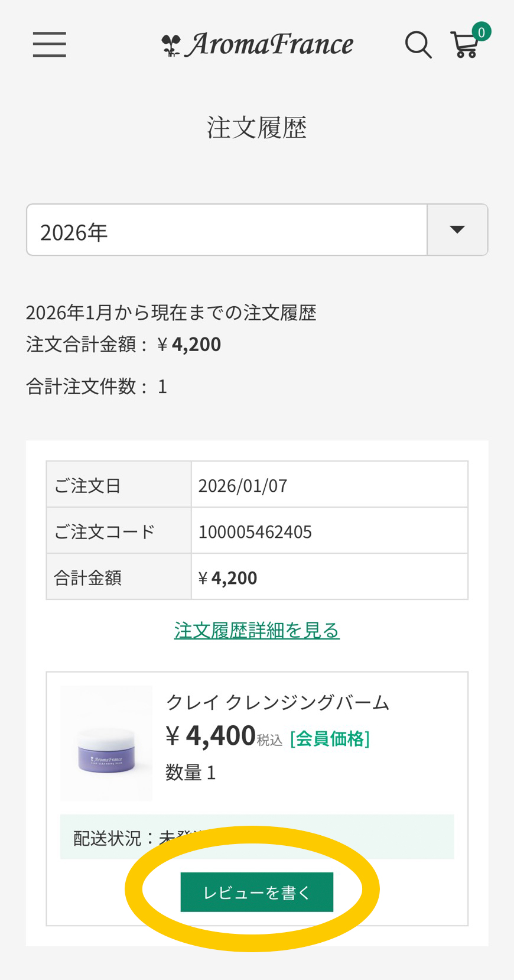Click the cart item count badge
This screenshot has width=514, height=980.
(x=482, y=32)
